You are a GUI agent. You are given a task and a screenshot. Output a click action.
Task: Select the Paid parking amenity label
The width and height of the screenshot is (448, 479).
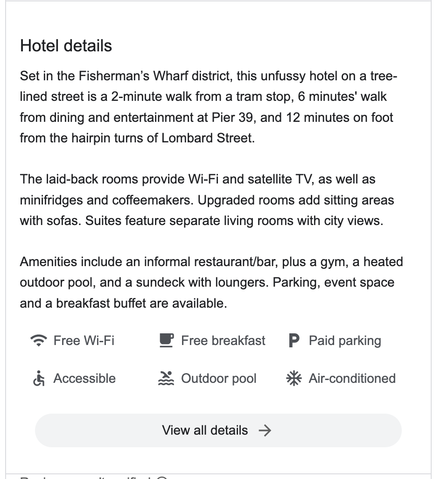point(345,341)
